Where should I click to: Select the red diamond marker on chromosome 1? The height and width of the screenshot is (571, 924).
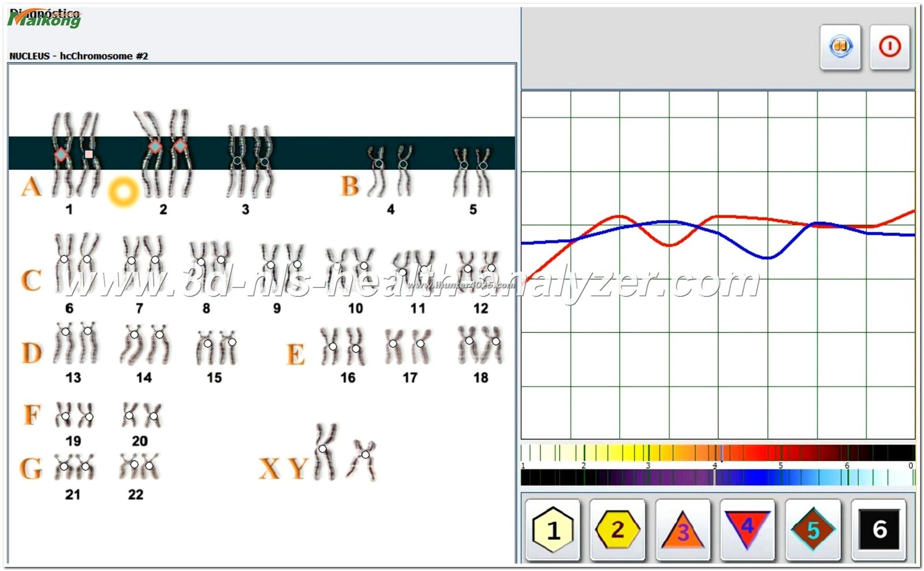pos(61,154)
